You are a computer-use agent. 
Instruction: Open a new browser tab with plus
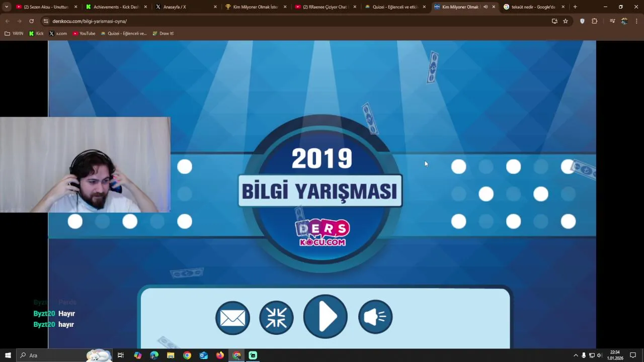(575, 7)
